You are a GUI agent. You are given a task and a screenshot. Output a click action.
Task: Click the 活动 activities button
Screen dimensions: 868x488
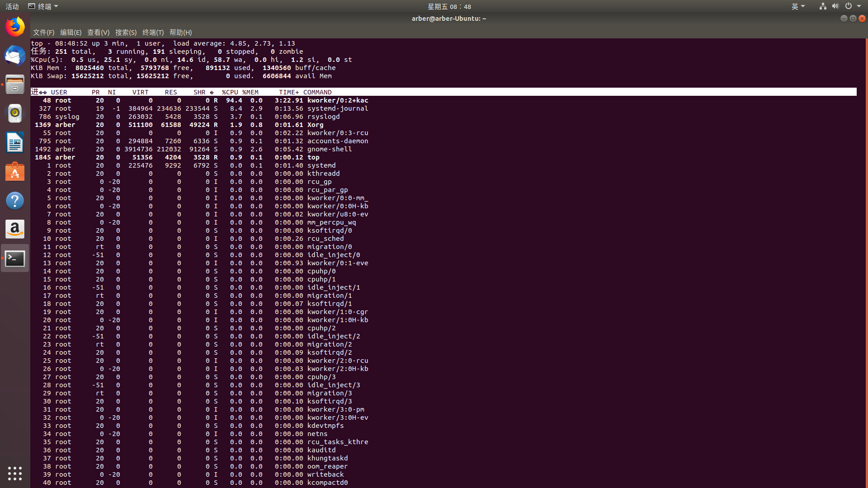tap(12, 6)
